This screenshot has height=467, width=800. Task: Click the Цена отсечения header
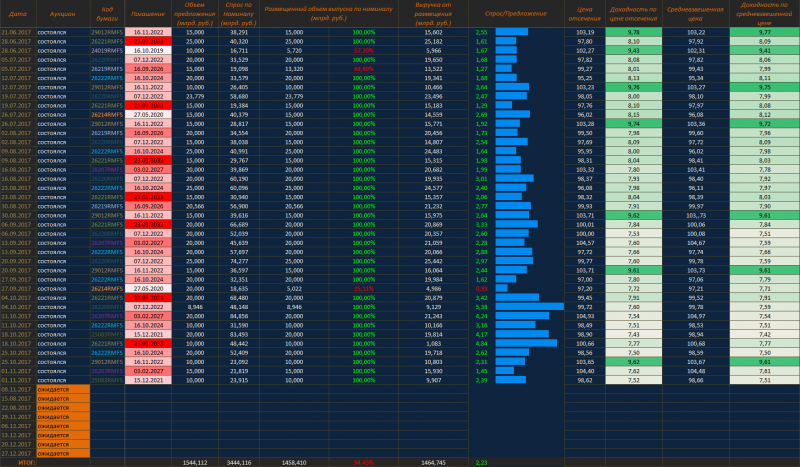point(586,14)
